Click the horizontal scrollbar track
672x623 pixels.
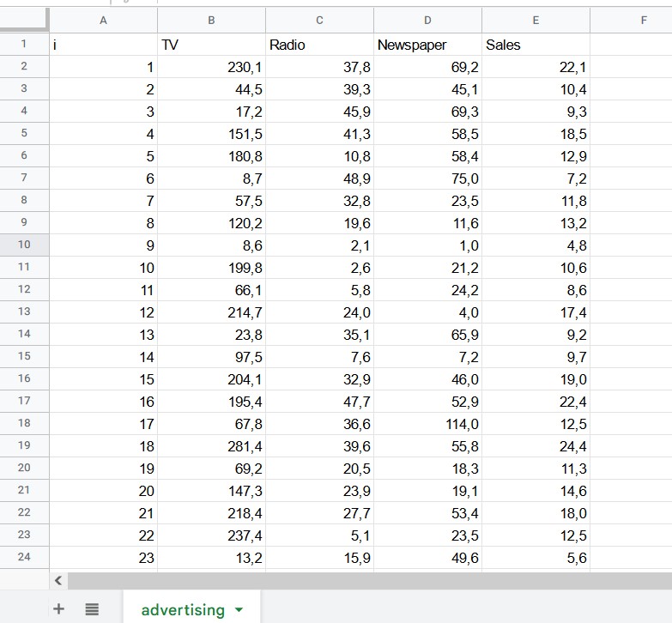369,581
